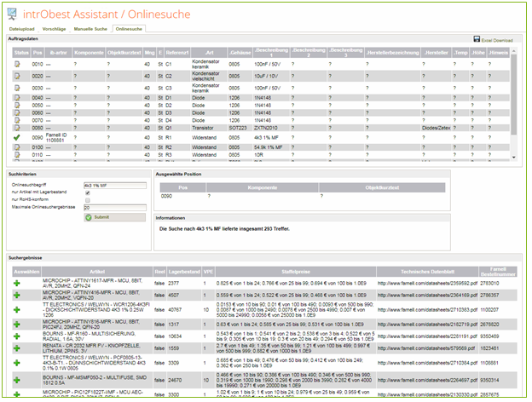Switch to the Dateiupload tab
This screenshot has height=402, width=532.
coord(21,29)
